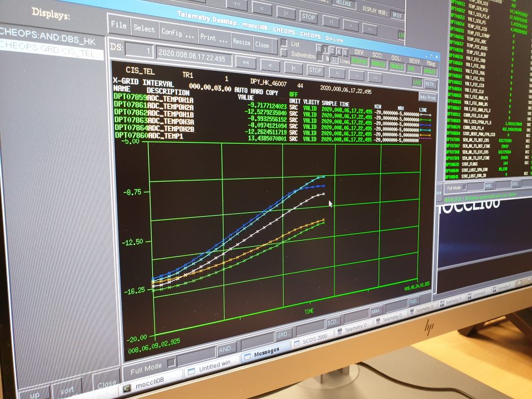
Task: Switch to Messages window in taskbar
Action: 265,353
